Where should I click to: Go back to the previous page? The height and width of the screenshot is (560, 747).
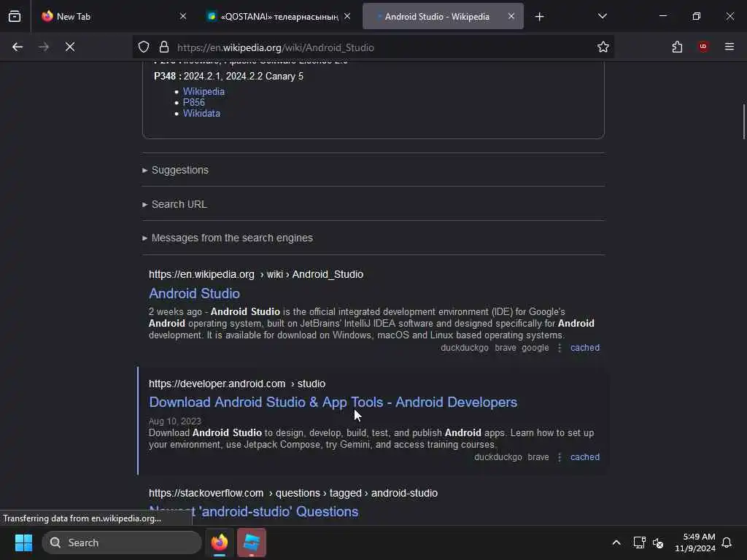click(18, 47)
